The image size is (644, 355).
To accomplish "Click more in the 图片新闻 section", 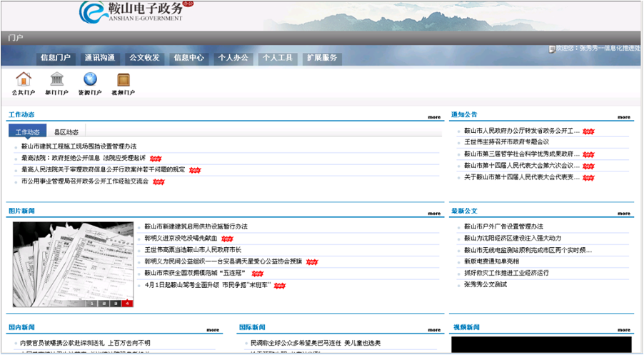I will click(434, 214).
